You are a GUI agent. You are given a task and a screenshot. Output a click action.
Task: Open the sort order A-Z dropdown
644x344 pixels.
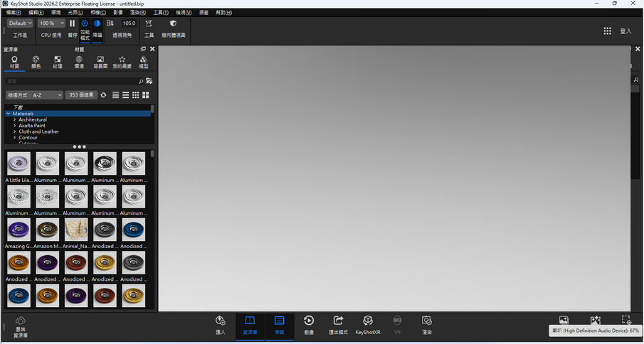pos(34,95)
